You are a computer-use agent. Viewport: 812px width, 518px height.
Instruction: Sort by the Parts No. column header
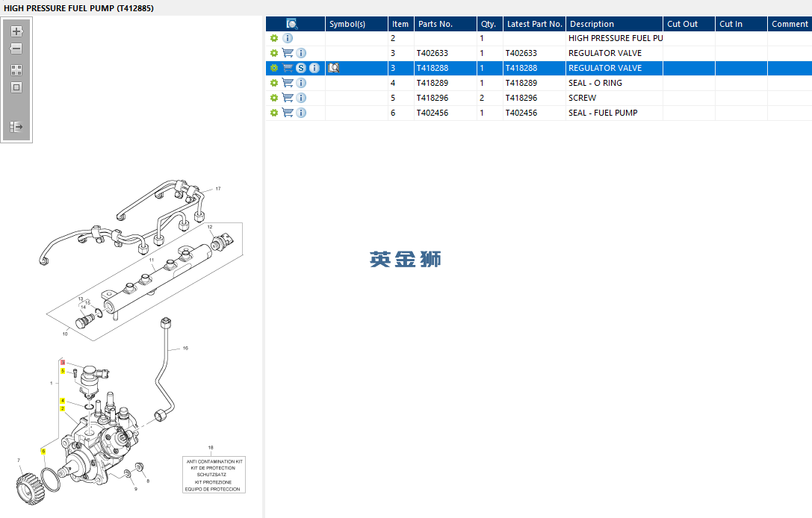[x=445, y=24]
